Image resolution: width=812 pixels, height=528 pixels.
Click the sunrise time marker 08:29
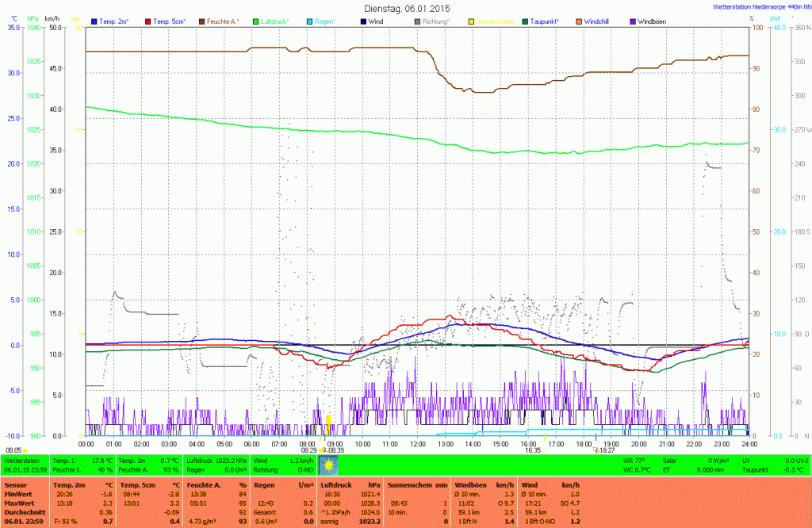point(308,450)
